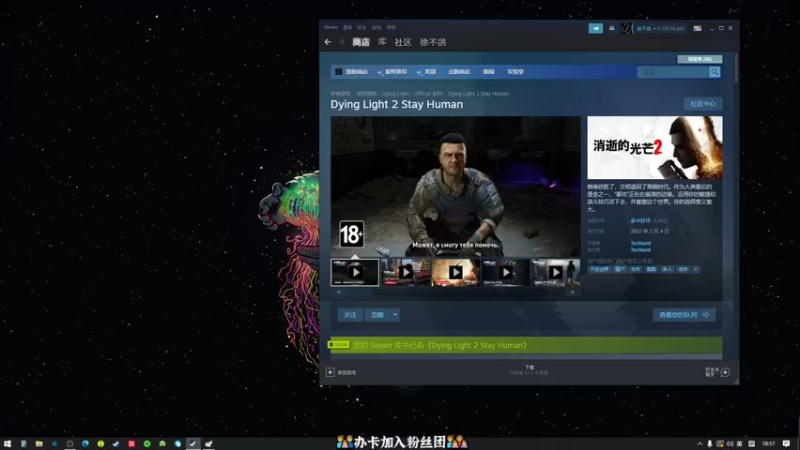
Task: Switch to the 商店 store tab
Action: [x=361, y=42]
